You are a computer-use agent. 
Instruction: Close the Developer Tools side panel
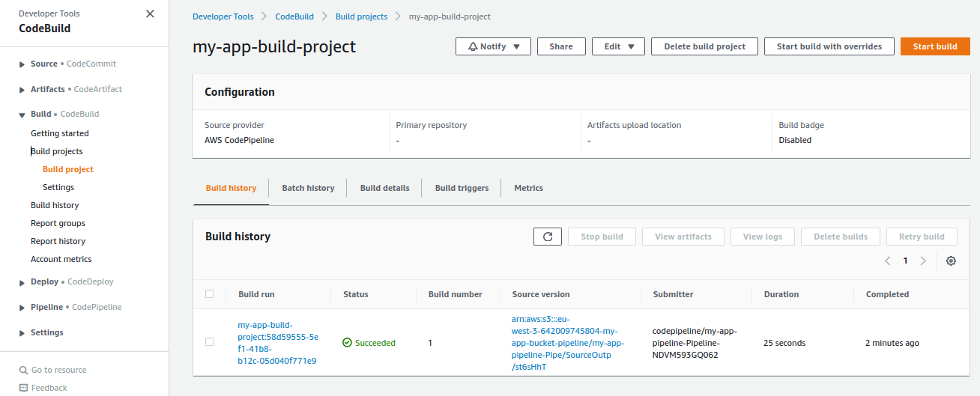150,14
